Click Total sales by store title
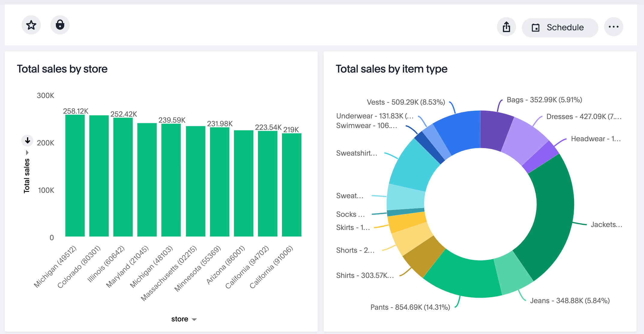This screenshot has height=334, width=644. pos(62,69)
